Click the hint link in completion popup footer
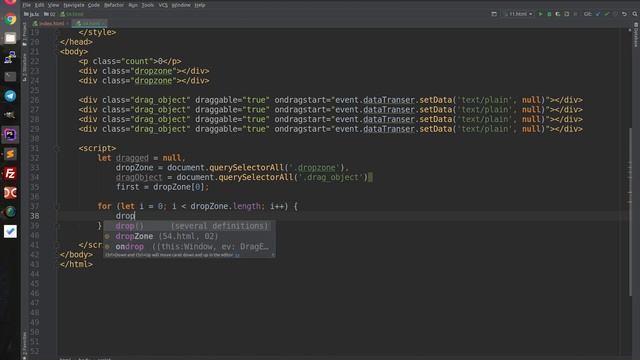This screenshot has height=360, width=640. [237, 255]
